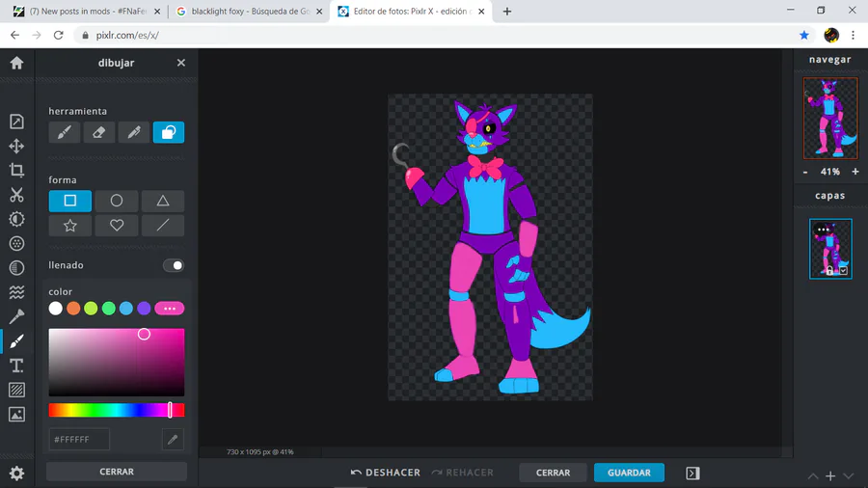The image size is (868, 488).
Task: Open the layer options three dots
Action: pos(824,230)
